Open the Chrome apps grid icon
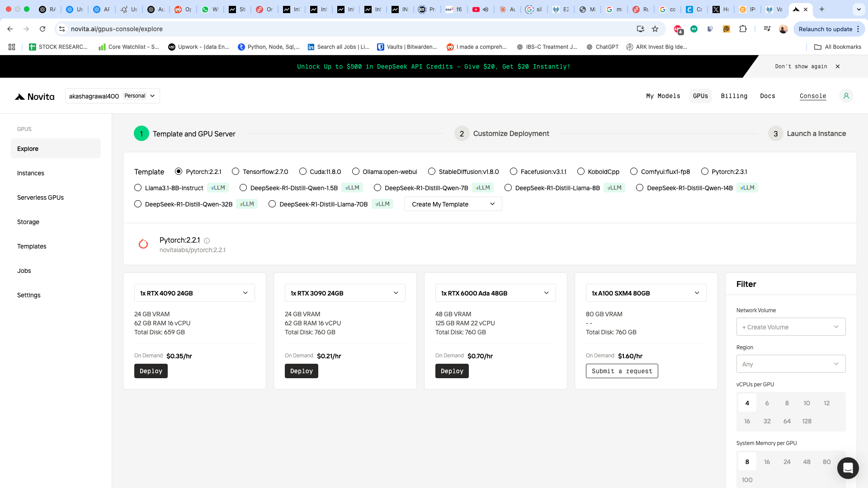Image resolution: width=868 pixels, height=488 pixels. pyautogui.click(x=12, y=47)
